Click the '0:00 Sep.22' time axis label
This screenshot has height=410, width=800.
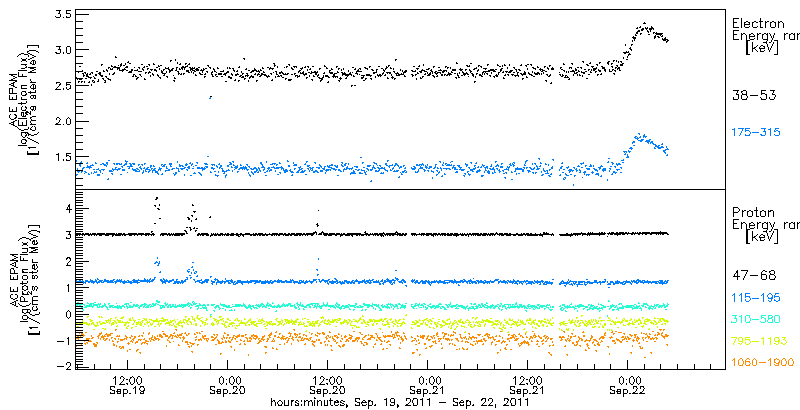tap(628, 386)
